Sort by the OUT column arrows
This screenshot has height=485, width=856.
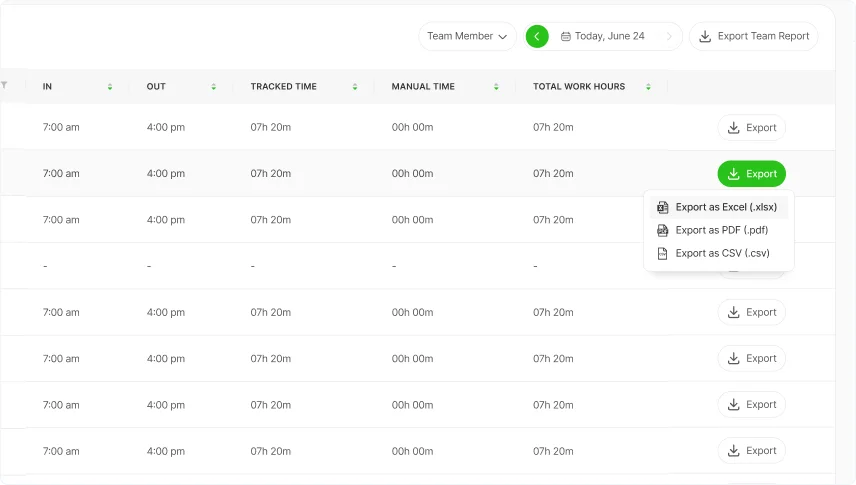(x=214, y=87)
